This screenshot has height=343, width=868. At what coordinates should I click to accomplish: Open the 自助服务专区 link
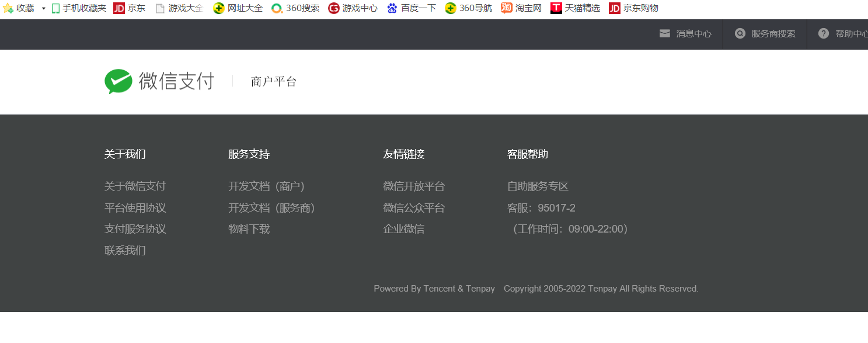click(x=538, y=186)
